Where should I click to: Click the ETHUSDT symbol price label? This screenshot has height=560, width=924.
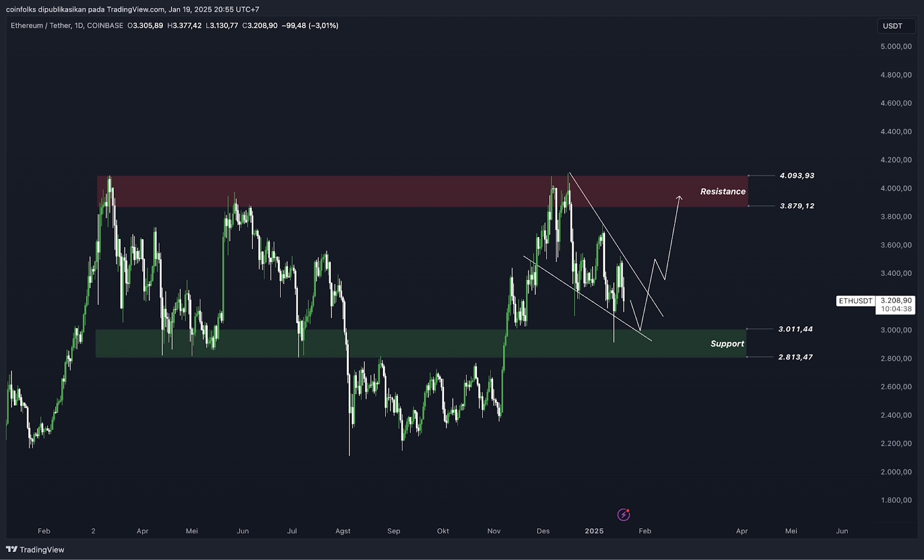[855, 301]
